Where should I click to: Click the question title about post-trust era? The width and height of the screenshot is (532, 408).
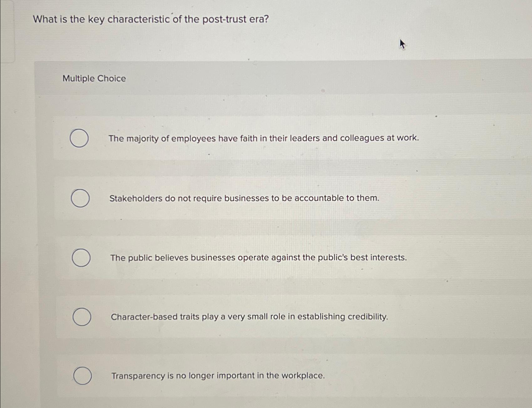150,19
